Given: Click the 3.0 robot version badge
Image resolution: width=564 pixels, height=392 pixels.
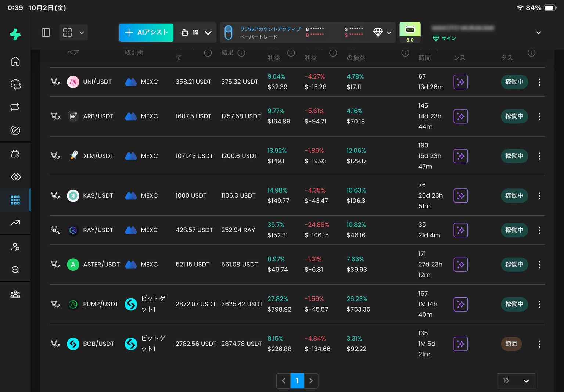Looking at the screenshot, I should pos(410,32).
